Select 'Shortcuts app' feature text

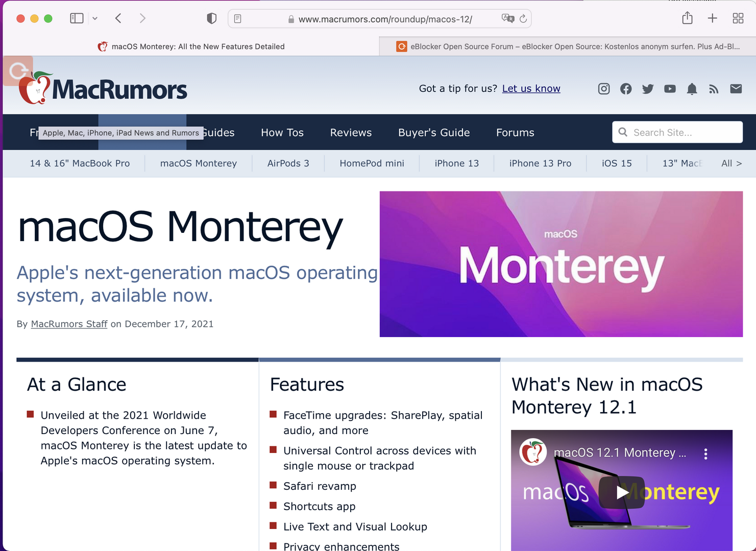pos(319,507)
